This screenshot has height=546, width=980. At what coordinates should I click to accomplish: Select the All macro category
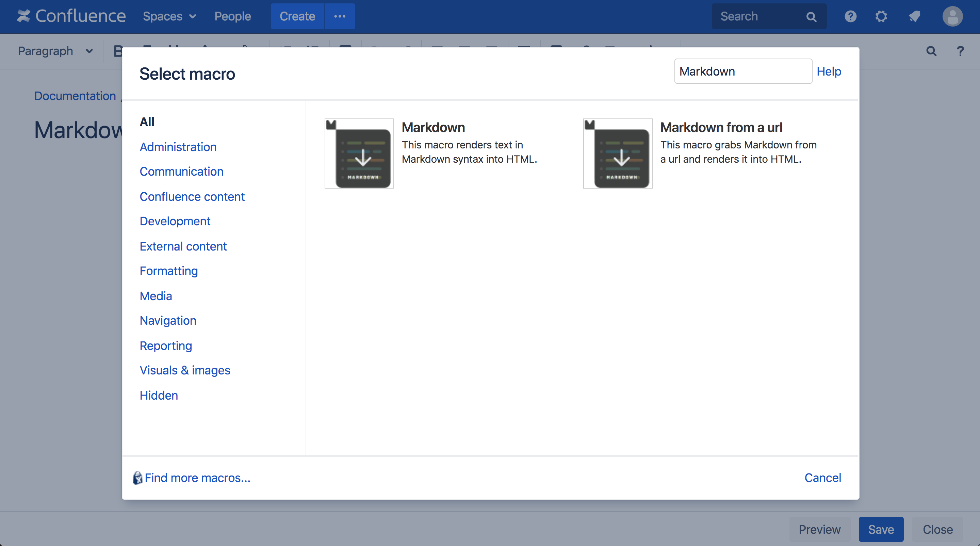(x=147, y=122)
